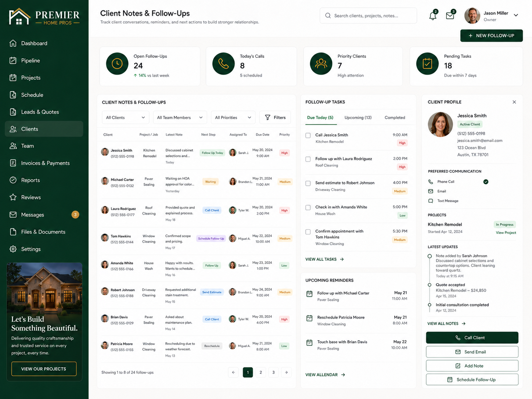This screenshot has width=532, height=399.
Task: Open Clients in the sidebar menu
Action: pos(44,129)
